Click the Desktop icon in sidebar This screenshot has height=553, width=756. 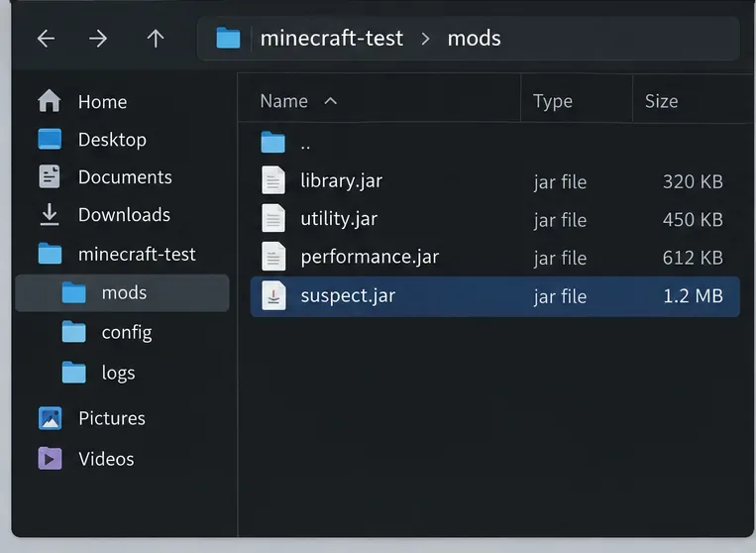pyautogui.click(x=50, y=139)
